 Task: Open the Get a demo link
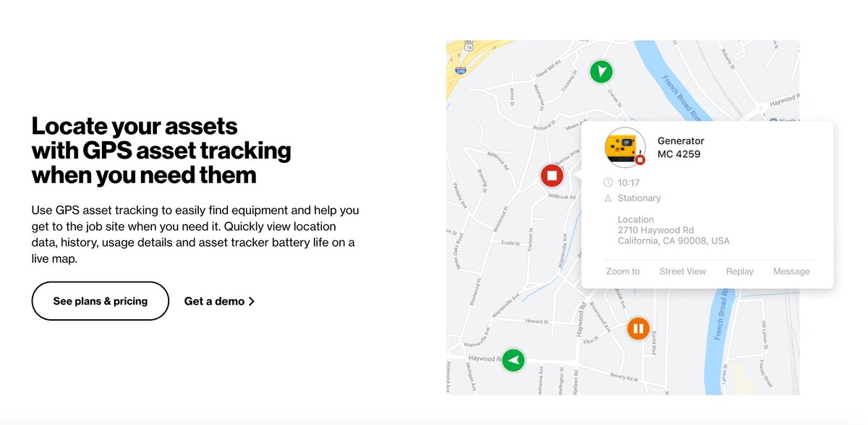point(220,301)
